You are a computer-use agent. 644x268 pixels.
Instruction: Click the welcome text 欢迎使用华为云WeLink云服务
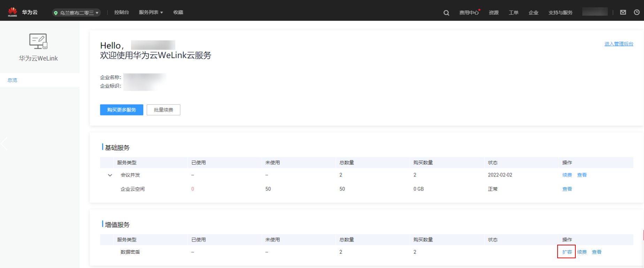point(156,55)
